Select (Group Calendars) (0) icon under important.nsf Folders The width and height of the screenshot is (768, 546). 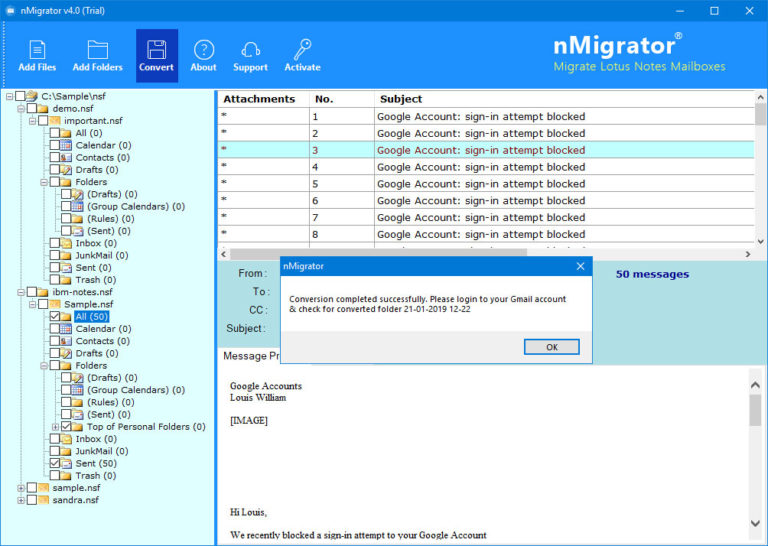point(77,207)
